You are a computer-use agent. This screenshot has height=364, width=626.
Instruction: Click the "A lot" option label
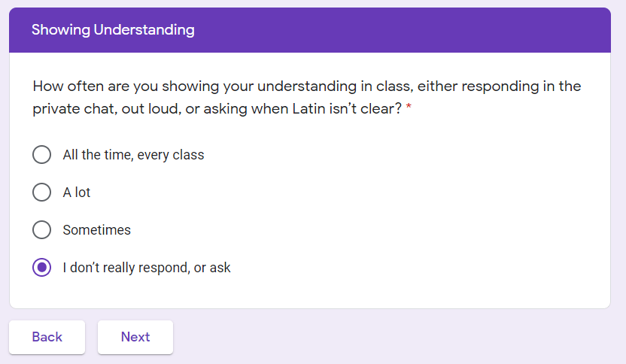pos(77,193)
